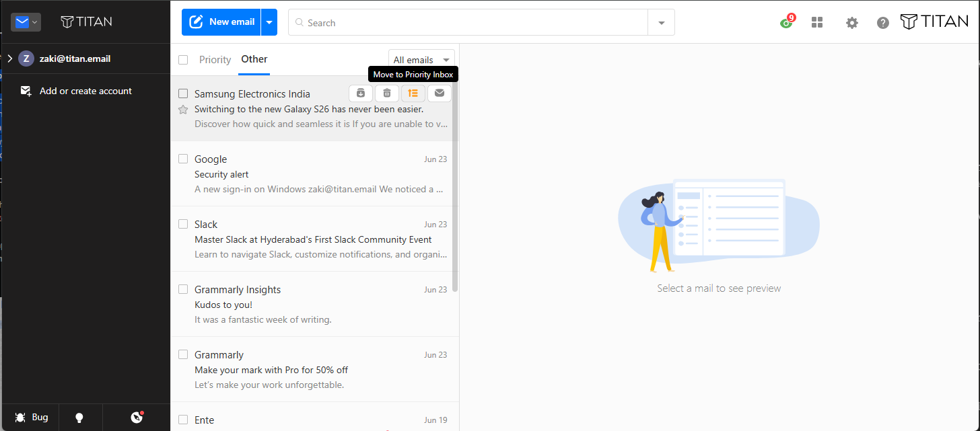Open the compass explore icon

(x=137, y=418)
